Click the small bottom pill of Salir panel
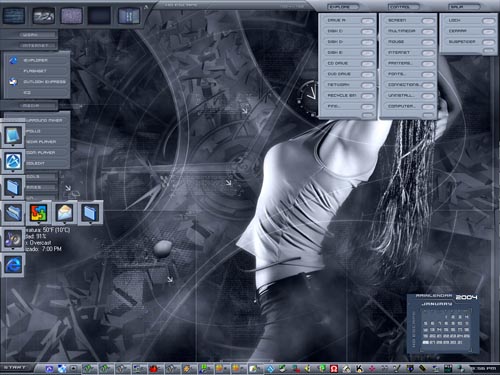The height and width of the screenshot is (375, 500). (488, 50)
